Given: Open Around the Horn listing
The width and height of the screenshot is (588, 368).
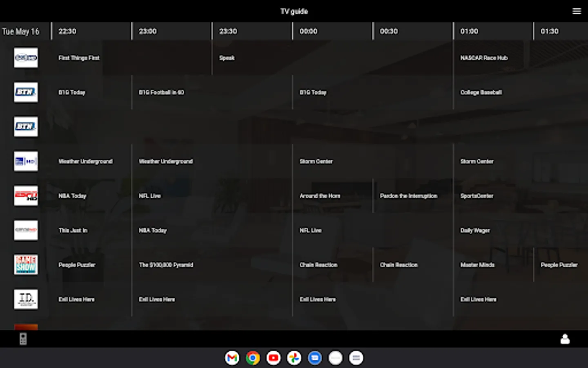Looking at the screenshot, I should tap(320, 196).
